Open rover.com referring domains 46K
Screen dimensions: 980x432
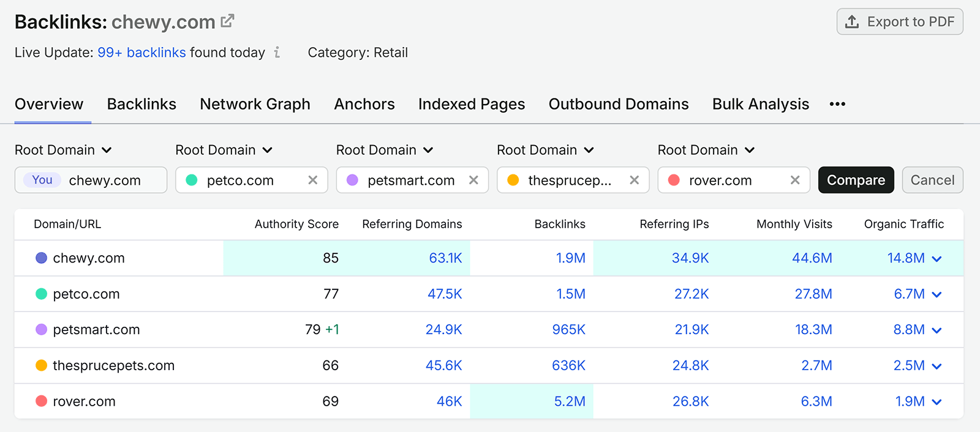pos(449,401)
